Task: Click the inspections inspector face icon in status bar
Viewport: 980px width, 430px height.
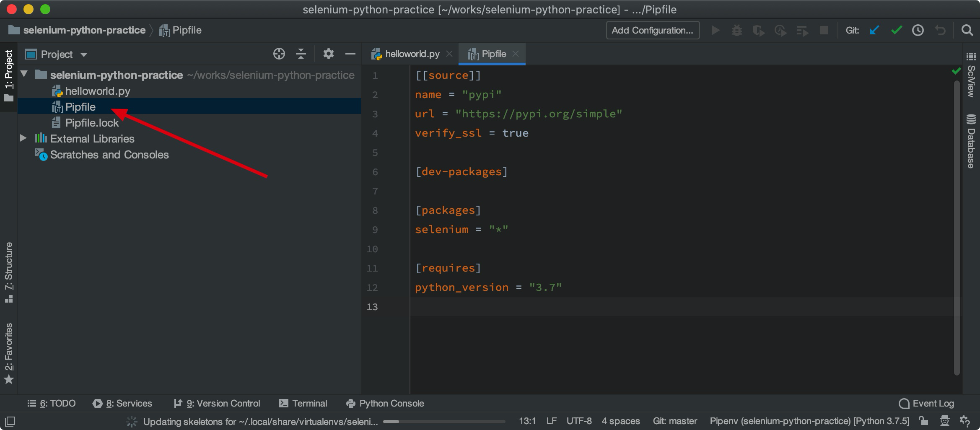Action: click(944, 421)
